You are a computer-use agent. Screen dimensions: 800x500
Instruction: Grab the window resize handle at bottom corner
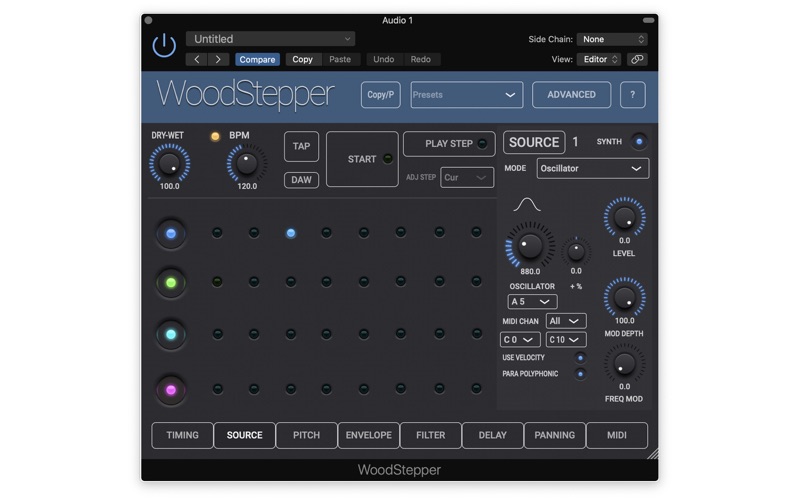[653, 454]
